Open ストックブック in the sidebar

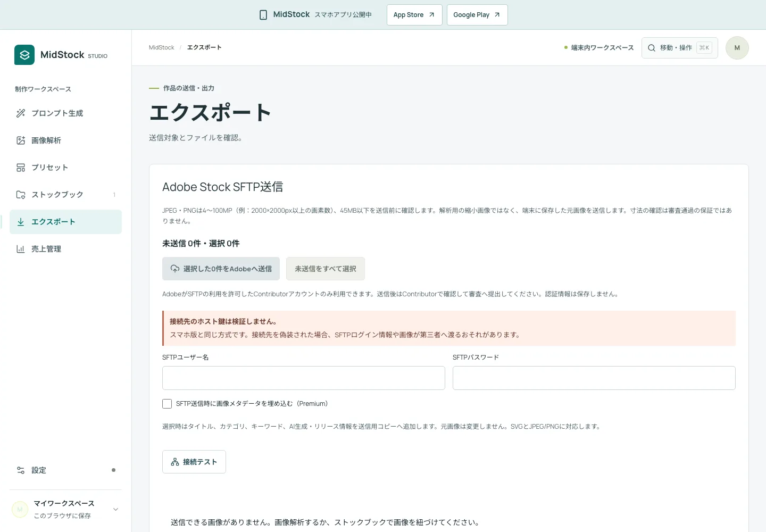tap(65, 195)
